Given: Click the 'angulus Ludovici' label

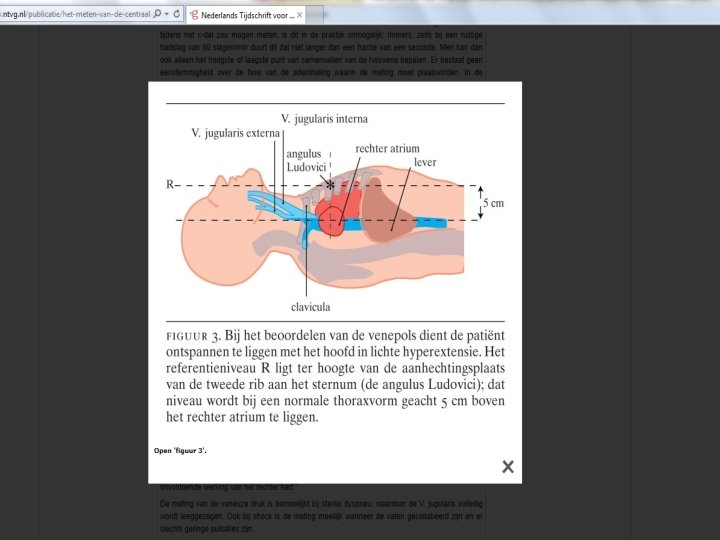Looking at the screenshot, I should point(306,160).
